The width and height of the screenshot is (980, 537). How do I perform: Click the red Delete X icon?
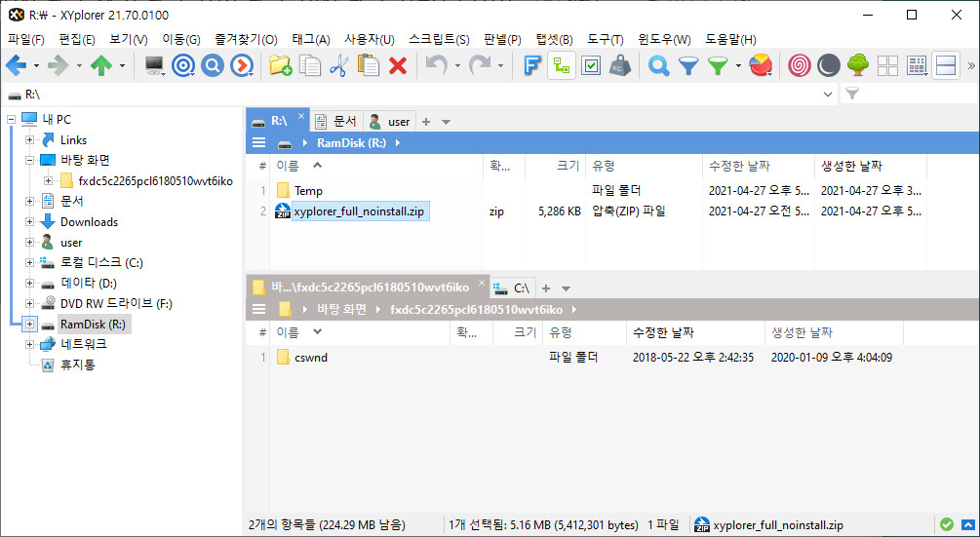(398, 65)
